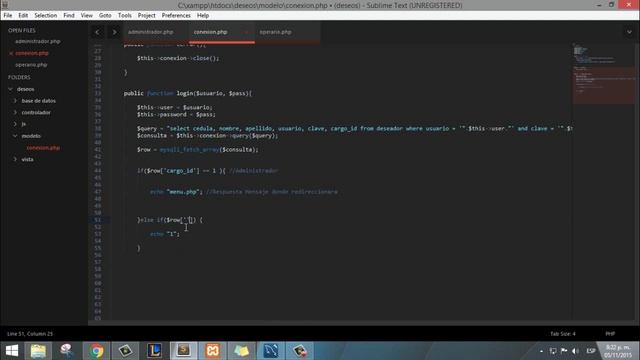Select the vista folder label
Image resolution: width=640 pixels, height=360 pixels.
click(27, 160)
